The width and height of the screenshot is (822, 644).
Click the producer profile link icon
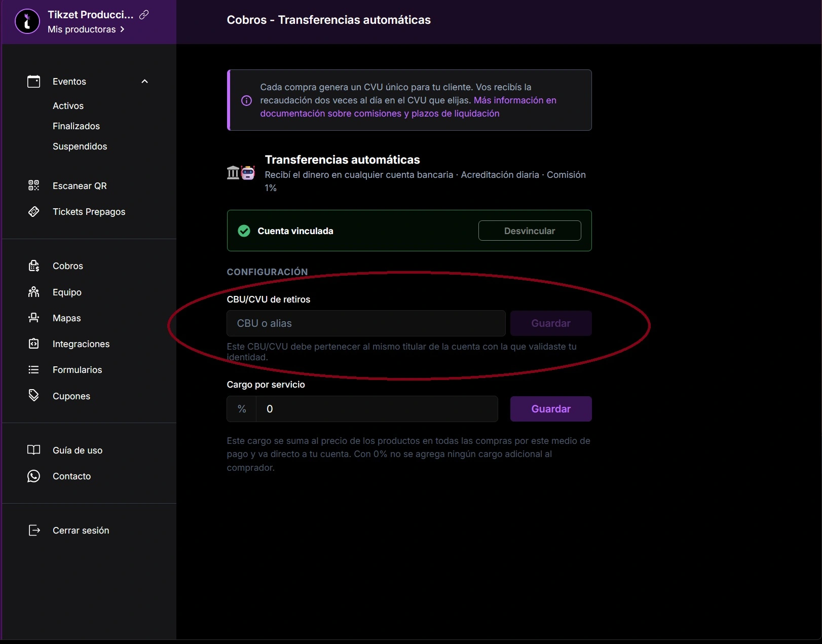(x=145, y=14)
